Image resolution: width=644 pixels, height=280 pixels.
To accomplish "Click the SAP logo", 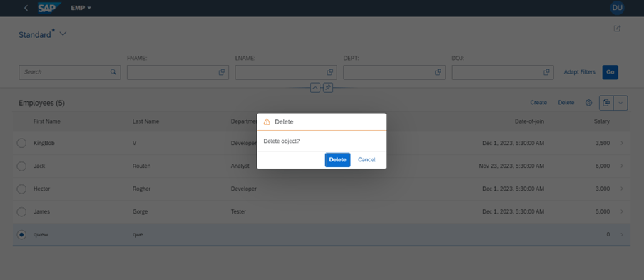I will (x=49, y=8).
